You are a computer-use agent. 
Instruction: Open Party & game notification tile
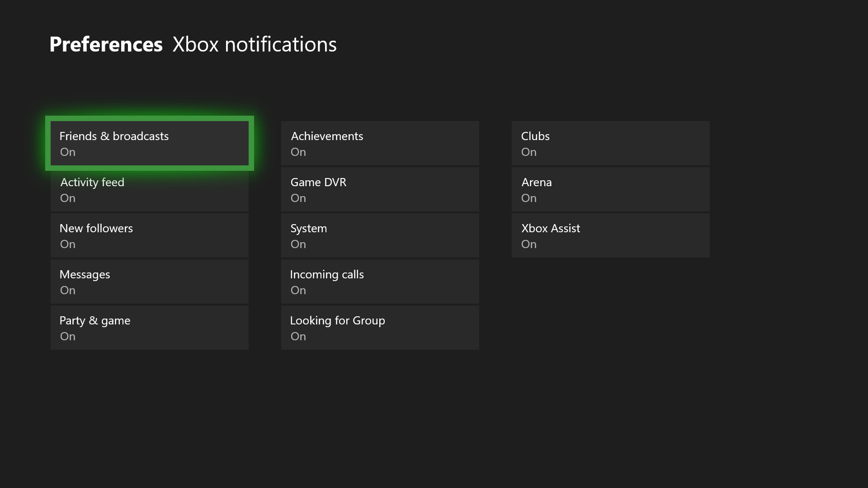click(x=149, y=328)
